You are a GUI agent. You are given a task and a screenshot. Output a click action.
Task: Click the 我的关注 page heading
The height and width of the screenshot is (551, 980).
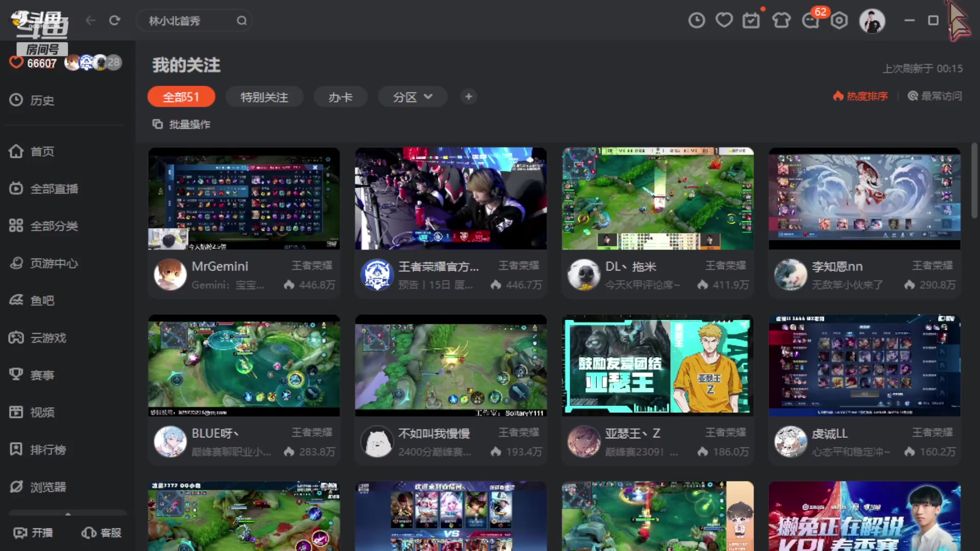[186, 65]
